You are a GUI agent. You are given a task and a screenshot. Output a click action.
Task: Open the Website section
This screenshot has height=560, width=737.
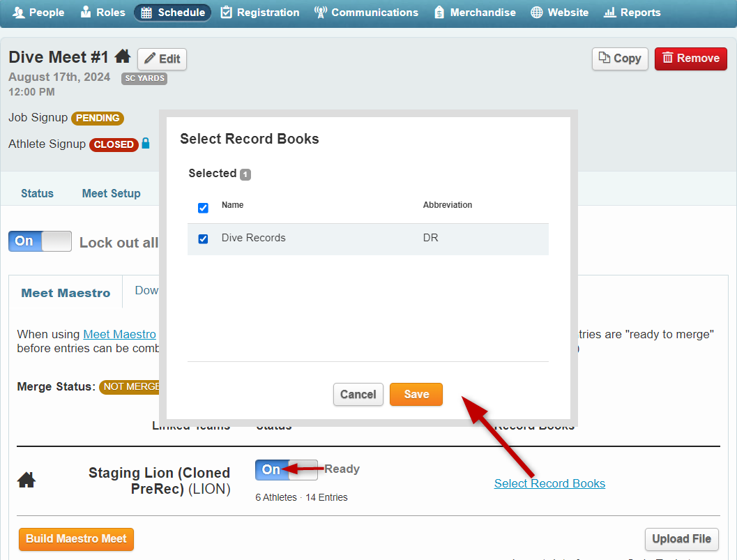[x=559, y=13]
